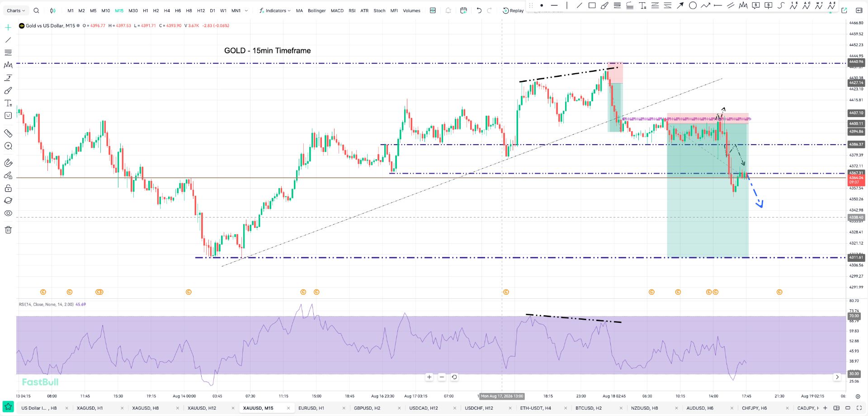Select the diagonal trend line tool
This screenshot has height=416, width=868.
click(x=579, y=5)
